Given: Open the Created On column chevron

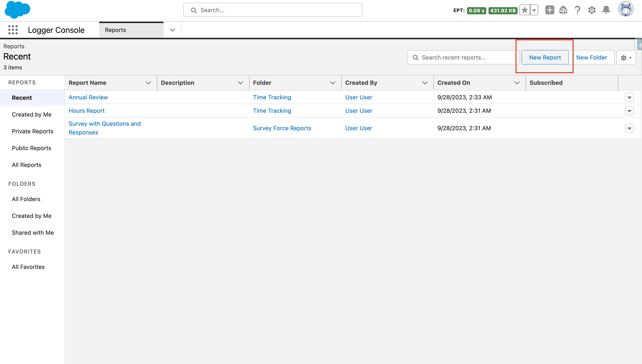Looking at the screenshot, I should 517,83.
